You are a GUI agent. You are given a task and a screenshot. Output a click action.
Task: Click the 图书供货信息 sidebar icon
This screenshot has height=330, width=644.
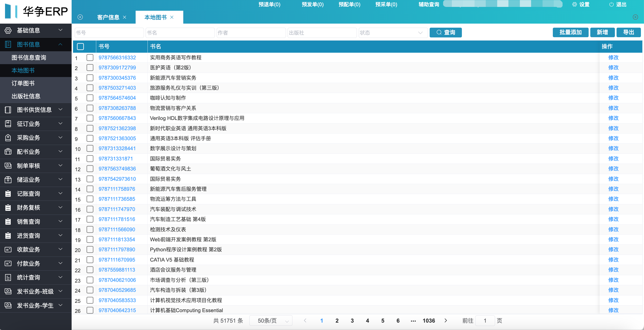[x=8, y=110]
